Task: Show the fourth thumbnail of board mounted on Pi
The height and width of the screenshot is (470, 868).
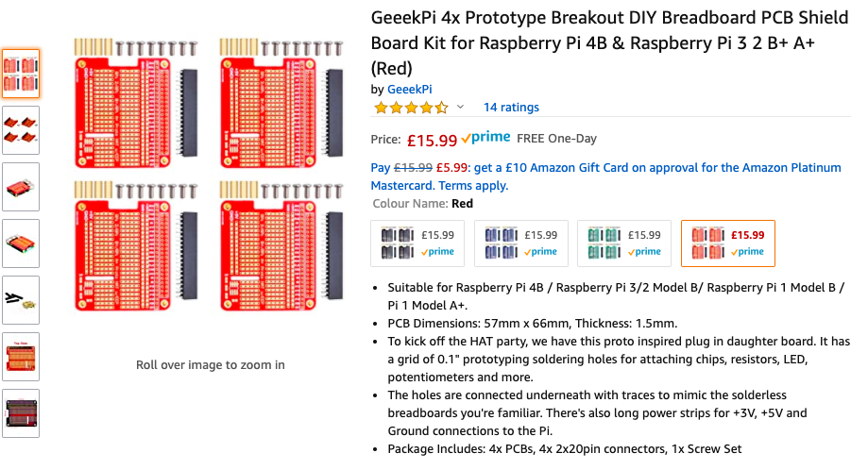Action: [x=21, y=243]
